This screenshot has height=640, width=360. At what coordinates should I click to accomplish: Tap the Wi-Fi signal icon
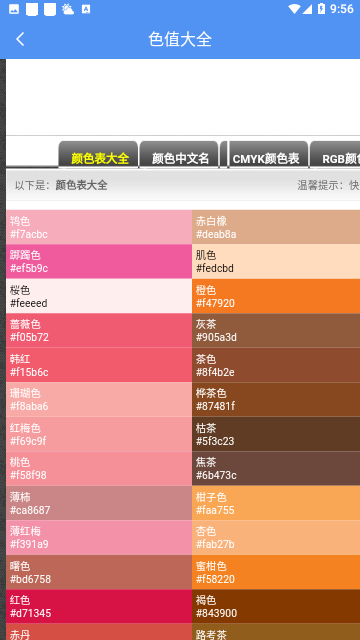point(293,9)
